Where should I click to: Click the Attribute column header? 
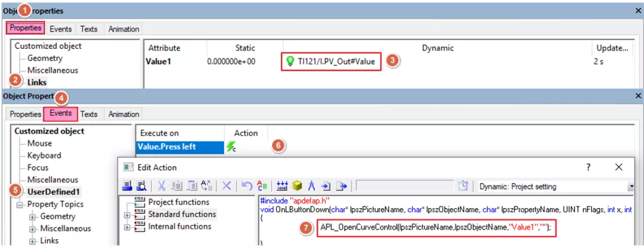pyautogui.click(x=165, y=48)
